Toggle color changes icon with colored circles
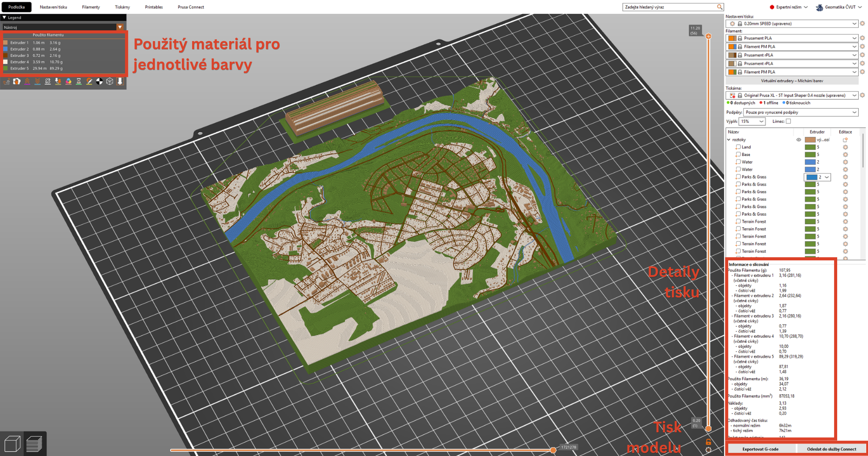868x456 pixels. pos(68,81)
